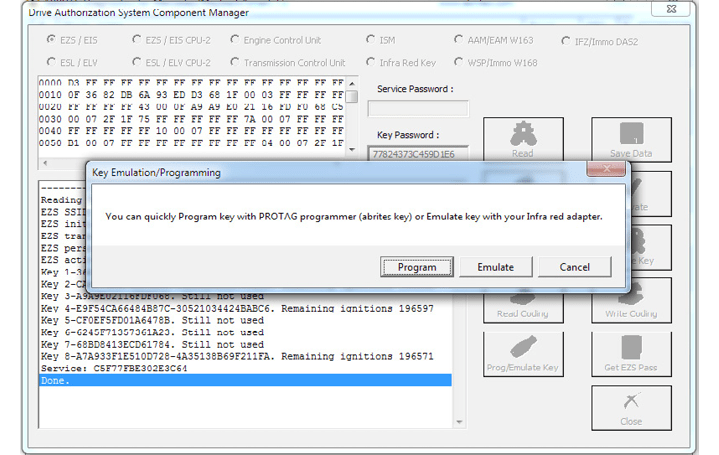Screen dimensions: 719x455
Task: Open Prog/Emulate Key tool
Action: point(522,354)
